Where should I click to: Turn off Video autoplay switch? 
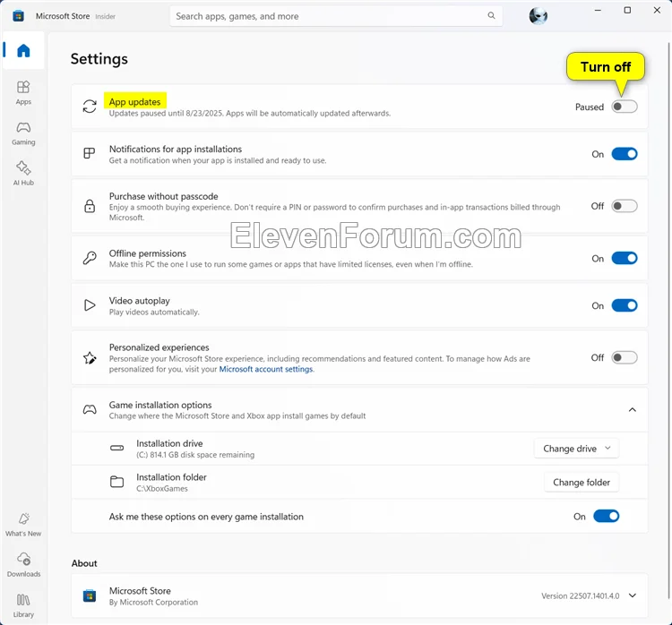point(625,305)
